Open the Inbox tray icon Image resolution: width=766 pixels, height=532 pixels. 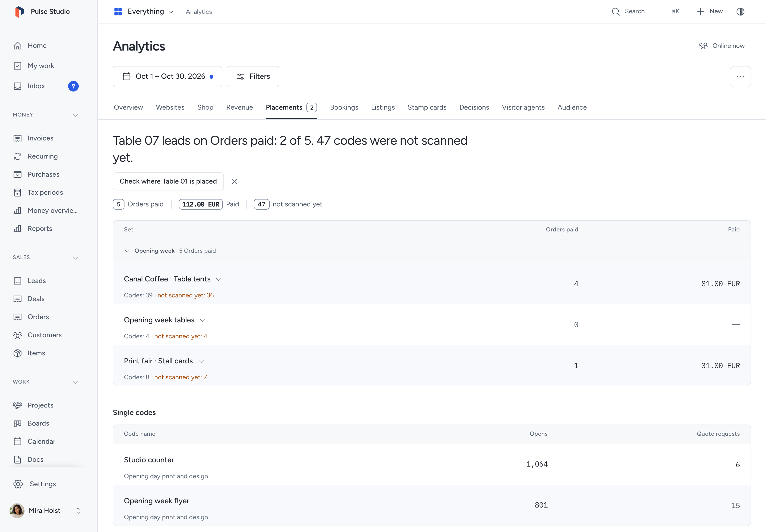[x=18, y=86]
